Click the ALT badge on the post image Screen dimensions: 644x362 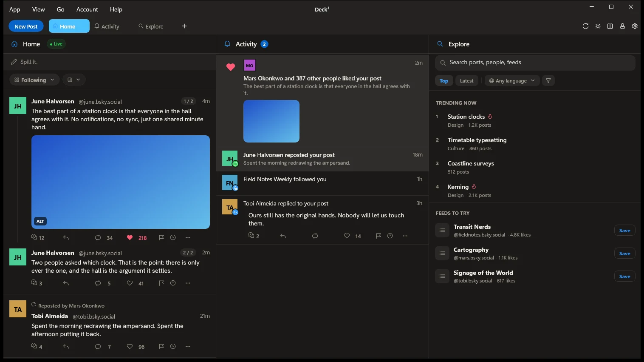[40, 221]
